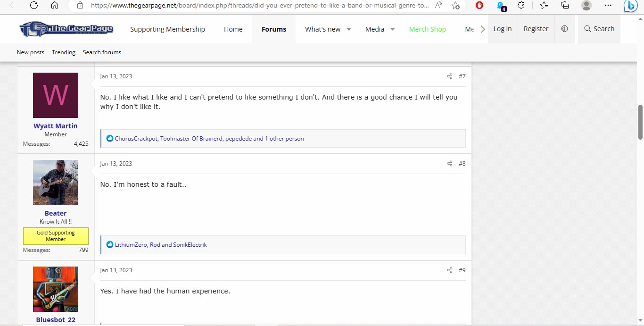Click The Gear Page logo
644x326 pixels.
[x=66, y=29]
